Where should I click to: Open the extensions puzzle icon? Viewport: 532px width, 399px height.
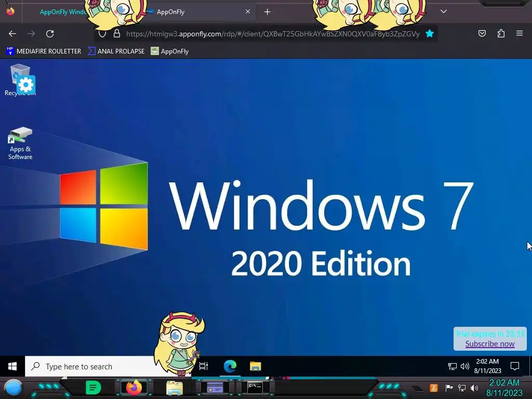501,33
